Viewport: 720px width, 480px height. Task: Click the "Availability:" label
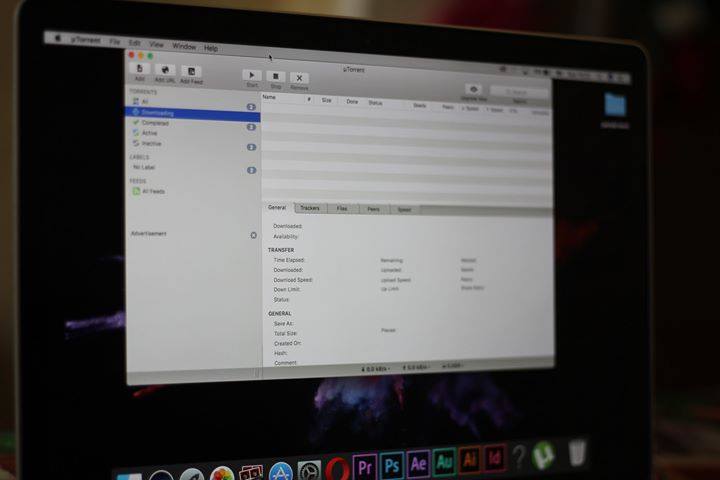pos(286,237)
